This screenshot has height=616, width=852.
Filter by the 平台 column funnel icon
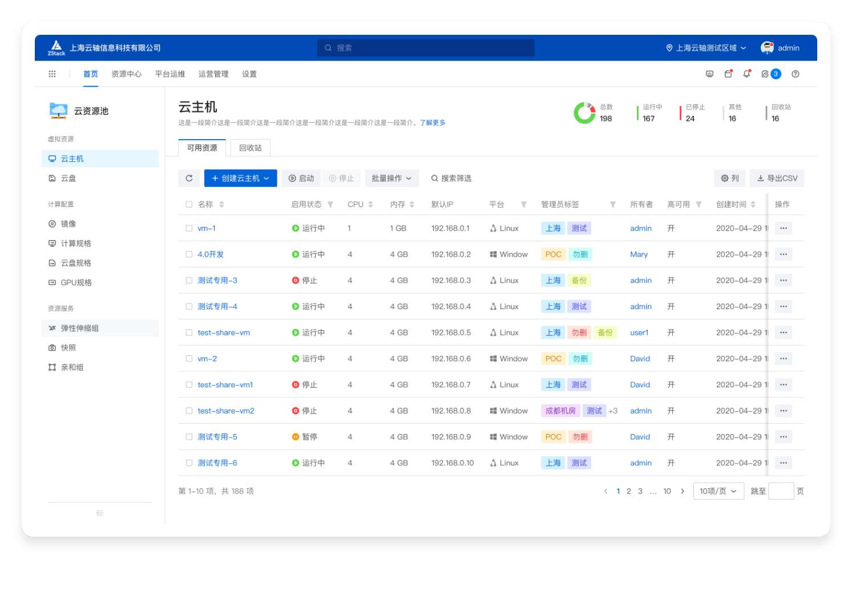[x=523, y=205]
